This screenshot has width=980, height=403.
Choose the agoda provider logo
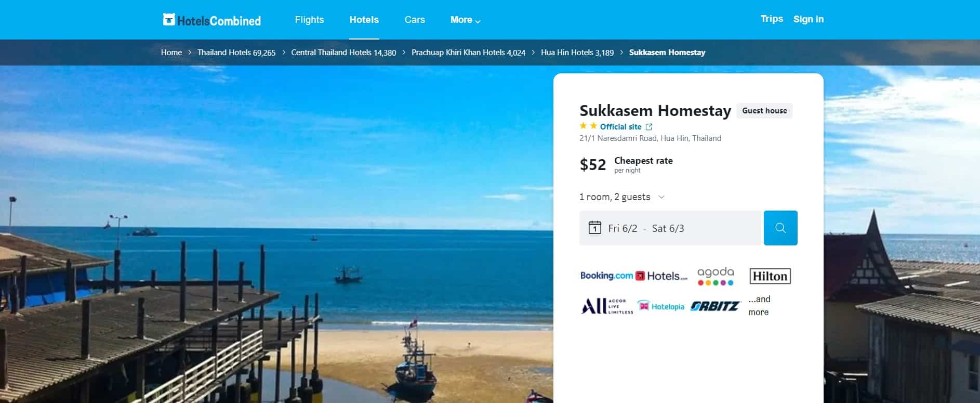coord(716,276)
